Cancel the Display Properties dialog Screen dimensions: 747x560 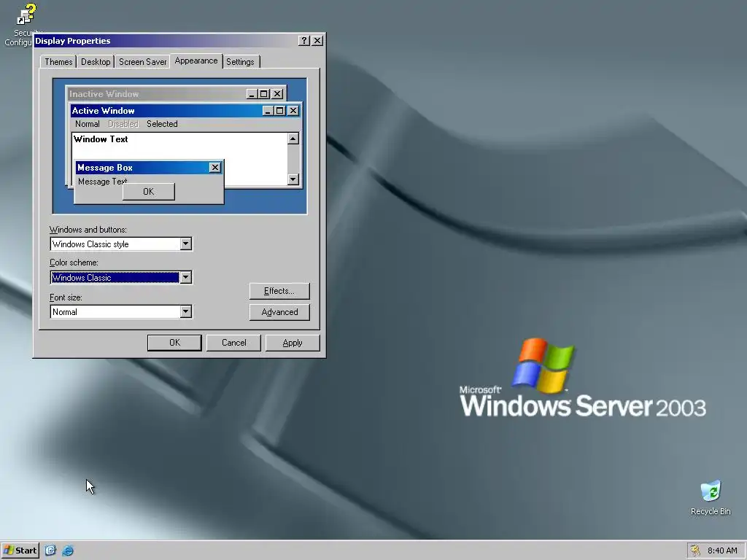click(x=233, y=343)
